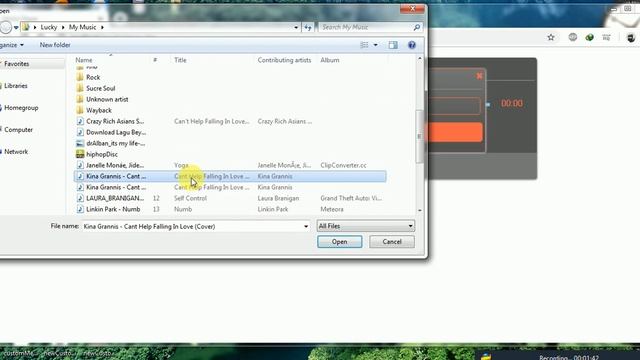Click the Laura Branigan artist cell
The width and height of the screenshot is (640, 360).
coord(278,198)
